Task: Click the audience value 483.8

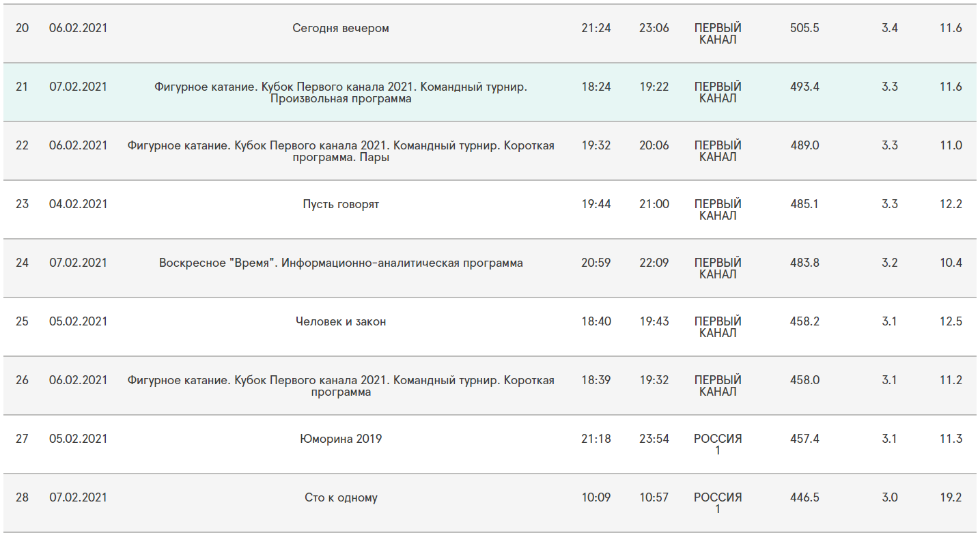Action: click(x=804, y=263)
